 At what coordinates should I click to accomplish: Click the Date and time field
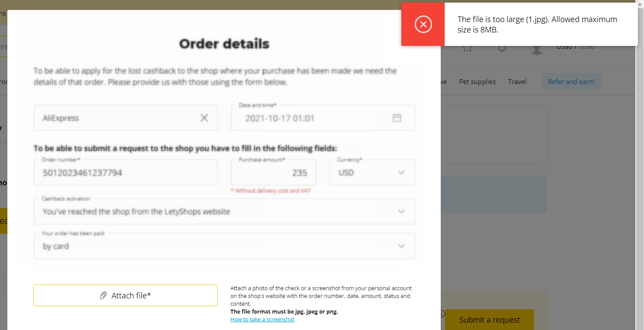(323, 118)
